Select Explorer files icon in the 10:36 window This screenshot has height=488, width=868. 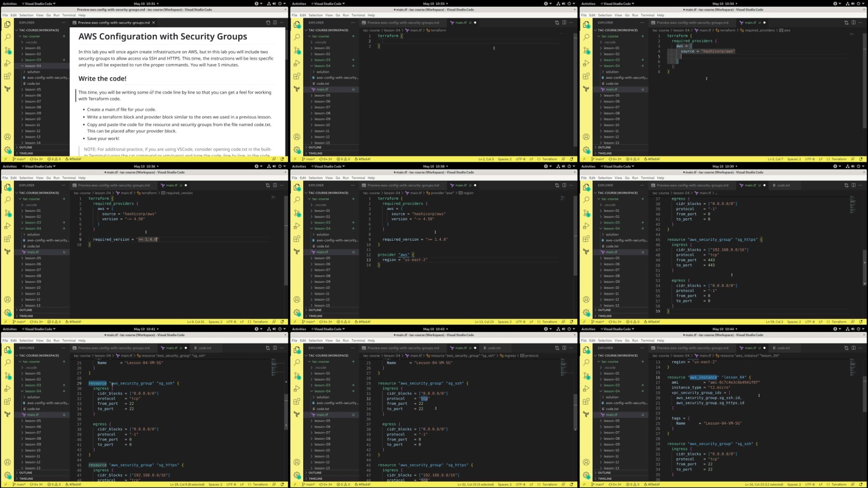pos(7,187)
